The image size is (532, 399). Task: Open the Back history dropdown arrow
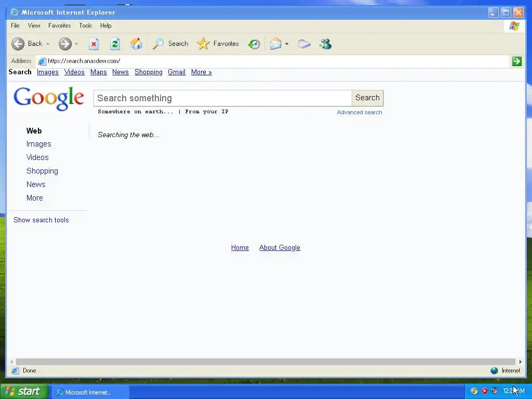[x=48, y=44]
